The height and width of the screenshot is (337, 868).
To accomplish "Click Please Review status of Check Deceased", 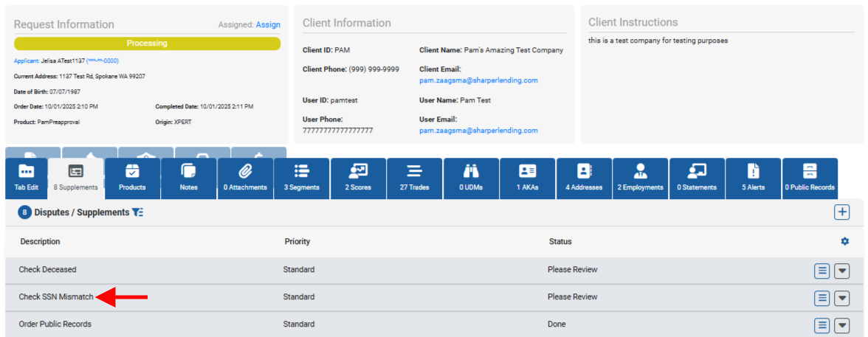I will coord(573,269).
